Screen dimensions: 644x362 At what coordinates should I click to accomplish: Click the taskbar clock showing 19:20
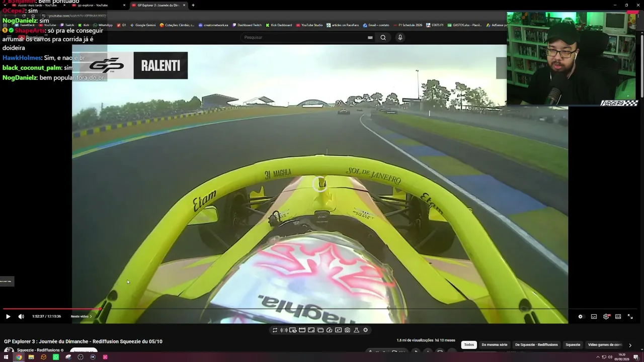623,357
